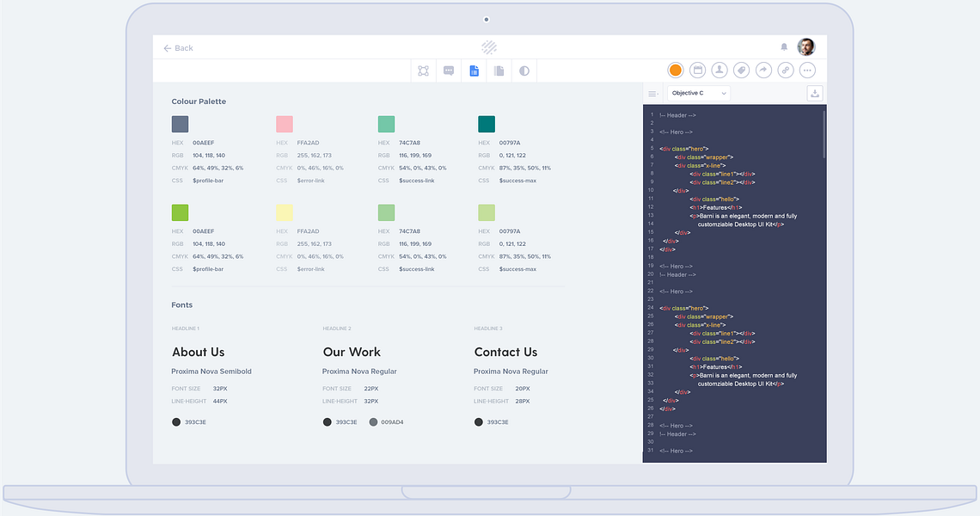The image size is (980, 516).
Task: Click the HEADLINE 1 label
Action: pos(186,329)
